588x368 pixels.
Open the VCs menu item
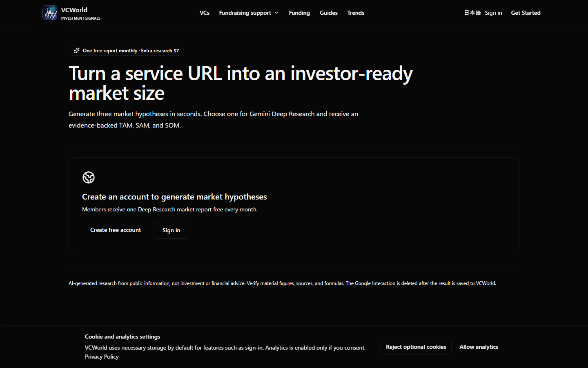205,13
